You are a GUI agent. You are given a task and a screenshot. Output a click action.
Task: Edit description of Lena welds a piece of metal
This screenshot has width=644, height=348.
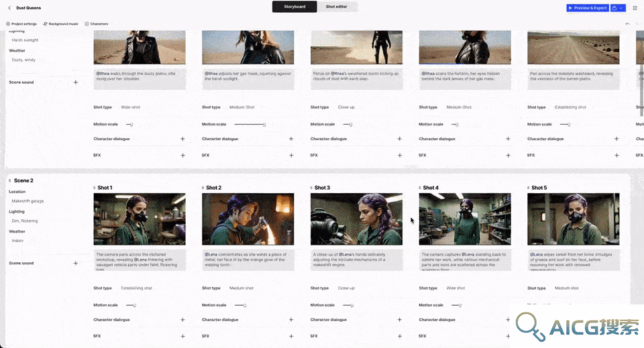coord(248,260)
